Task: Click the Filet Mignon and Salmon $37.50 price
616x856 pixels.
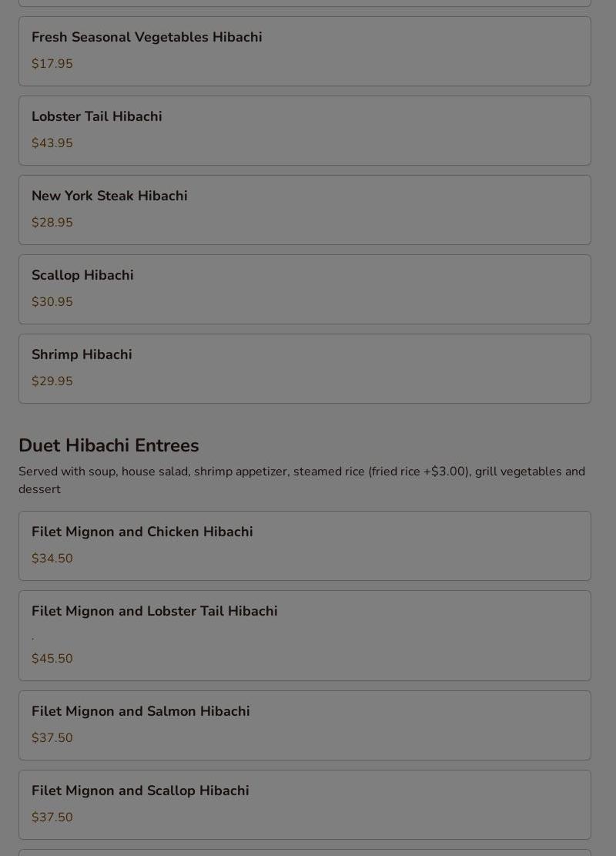Action: 52,738
